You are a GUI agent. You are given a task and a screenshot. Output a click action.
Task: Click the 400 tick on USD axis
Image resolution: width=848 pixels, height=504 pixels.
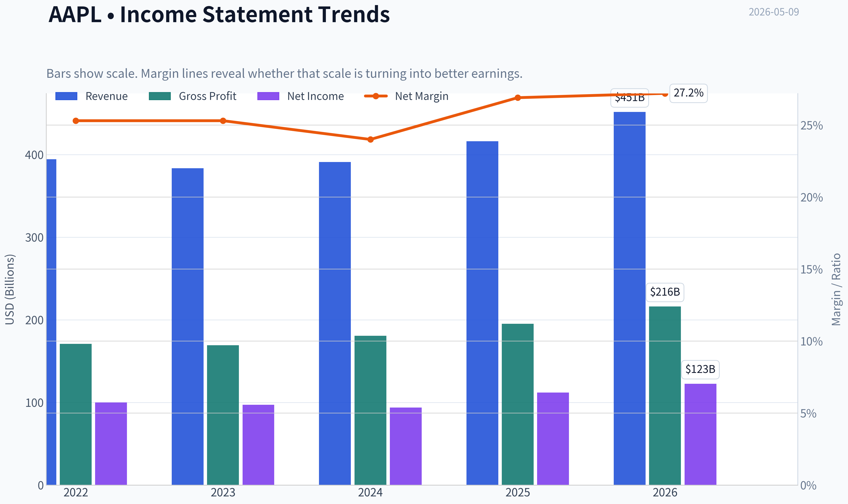(34, 155)
